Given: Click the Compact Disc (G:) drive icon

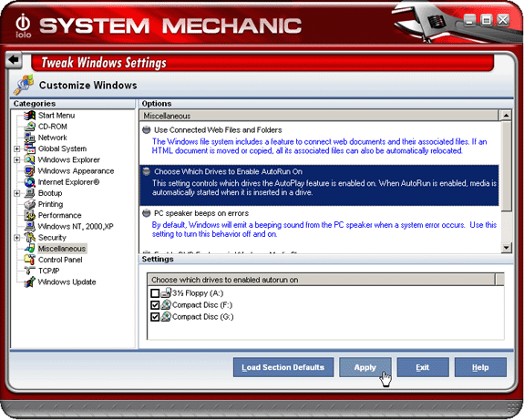Looking at the screenshot, I should (166, 316).
